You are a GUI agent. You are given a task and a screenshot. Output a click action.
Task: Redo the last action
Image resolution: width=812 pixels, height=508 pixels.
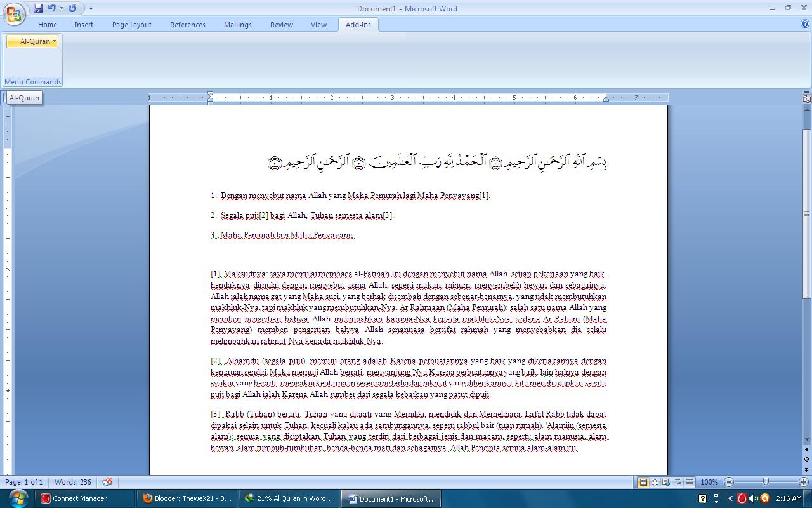coord(72,8)
